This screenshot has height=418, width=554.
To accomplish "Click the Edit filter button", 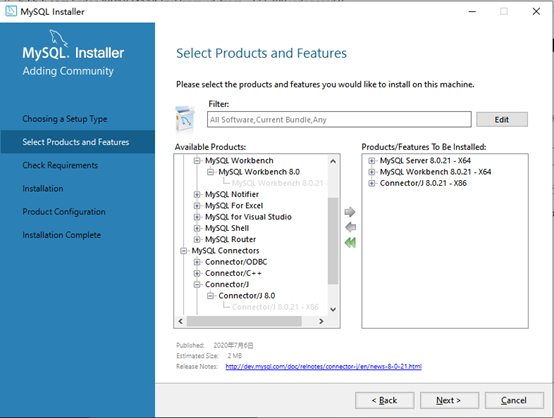I will [x=502, y=119].
